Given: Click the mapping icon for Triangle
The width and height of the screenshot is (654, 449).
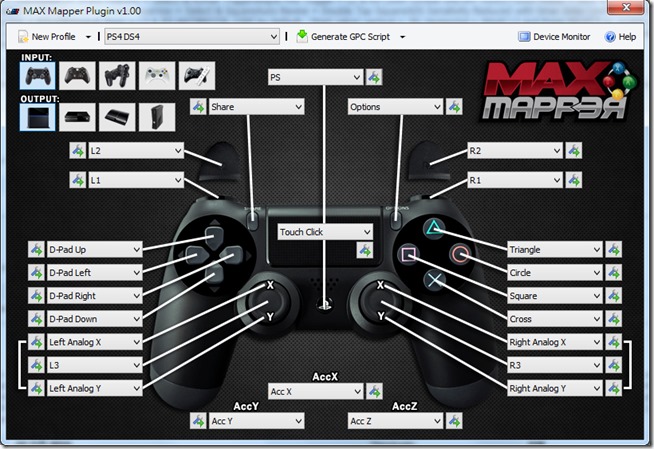Looking at the screenshot, I should point(614,249).
